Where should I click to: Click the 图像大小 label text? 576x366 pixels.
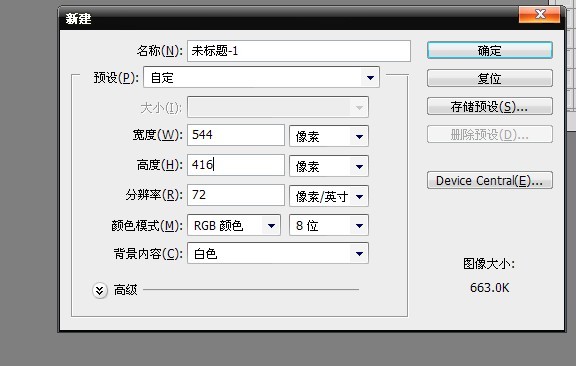click(489, 263)
